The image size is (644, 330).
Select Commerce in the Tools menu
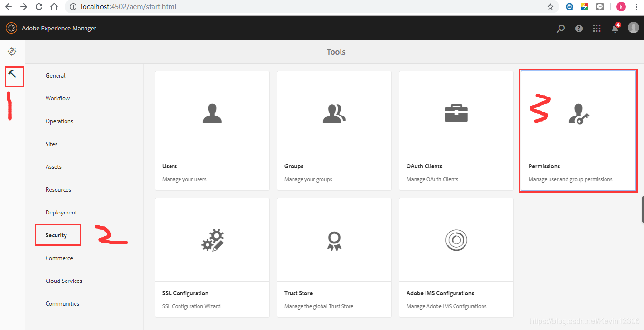click(x=59, y=258)
